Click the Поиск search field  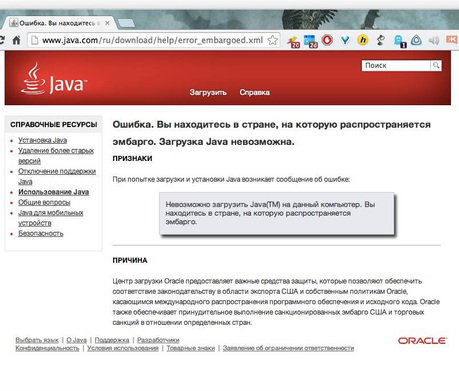[x=396, y=66]
